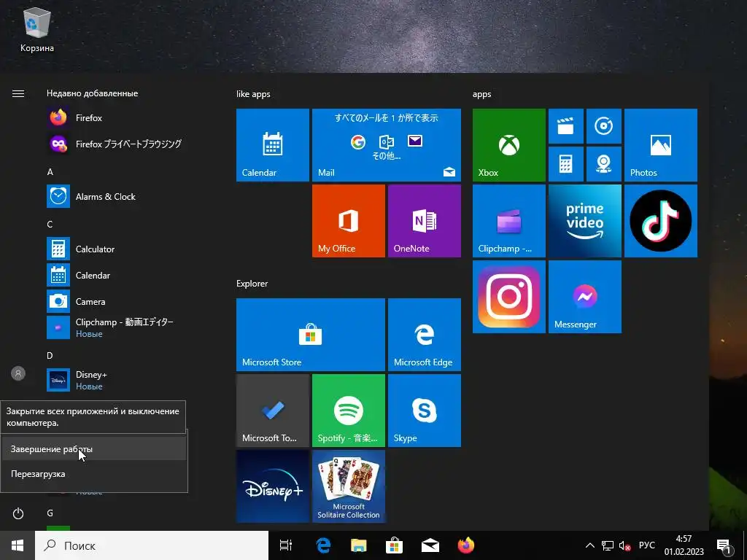This screenshot has height=560, width=747.
Task: Launch the Messenger tile
Action: (585, 297)
